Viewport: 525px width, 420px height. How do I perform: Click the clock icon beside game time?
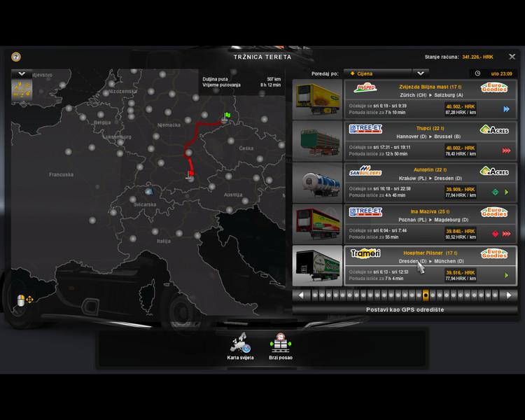[x=477, y=73]
